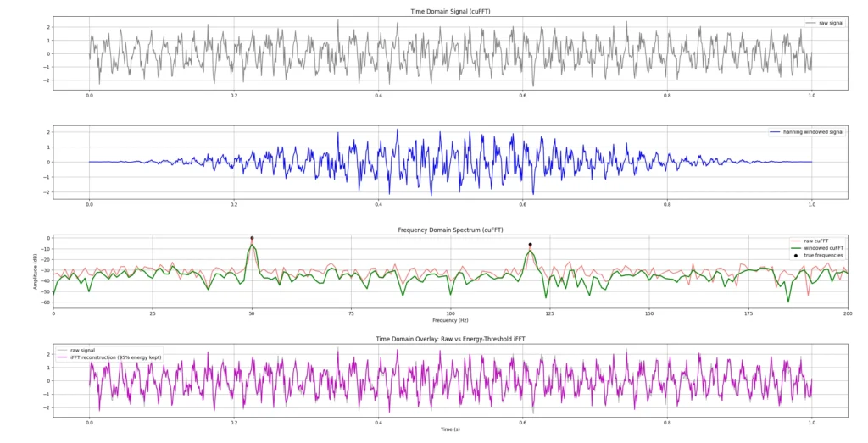Viewport: 868px width, 443px height.
Task: Click the 'Time Domain Signal (cuFFT)' title
Action: pos(450,11)
